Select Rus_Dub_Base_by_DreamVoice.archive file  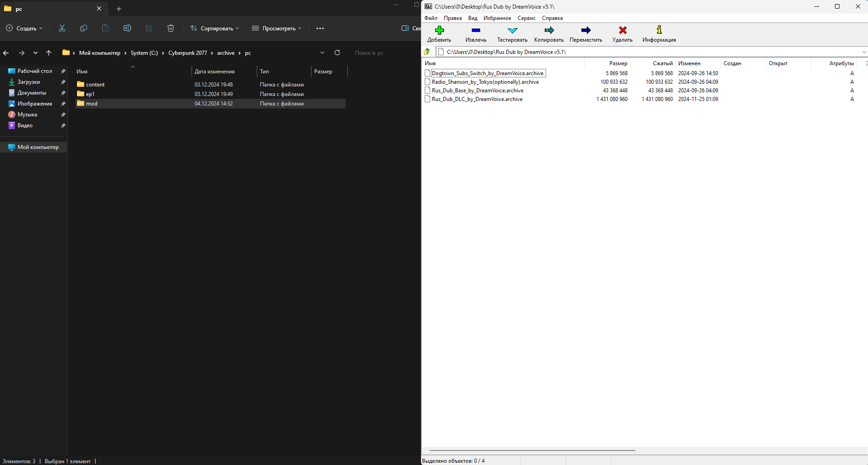coord(478,91)
